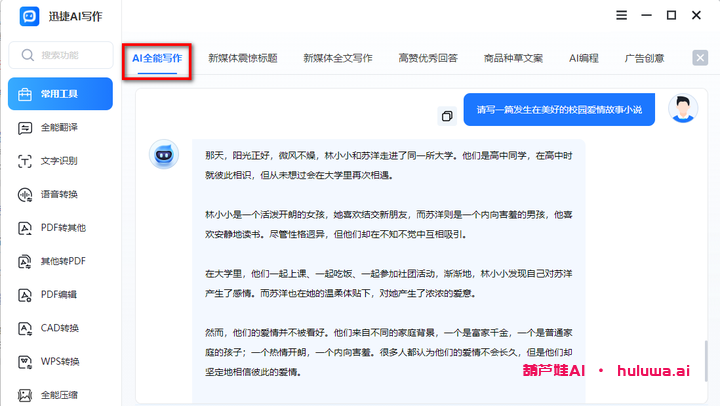Click the paragraph starting 林小小是一个活泼开朗的女孩
720x406 pixels.
(x=388, y=225)
